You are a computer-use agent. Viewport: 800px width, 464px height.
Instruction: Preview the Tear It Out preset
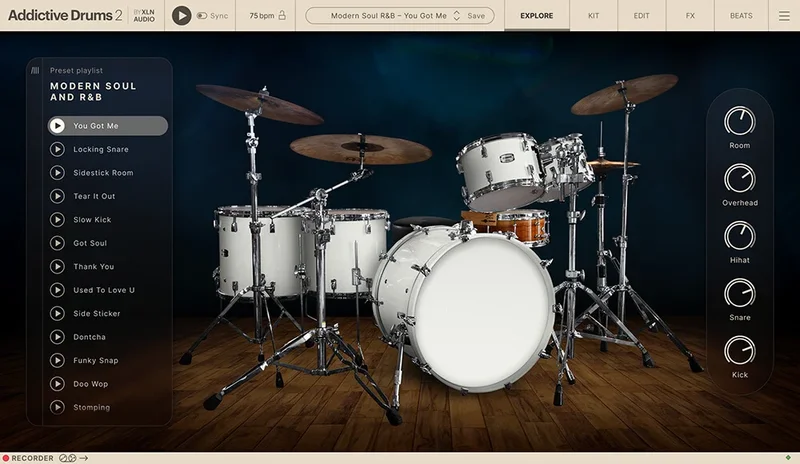pos(57,196)
